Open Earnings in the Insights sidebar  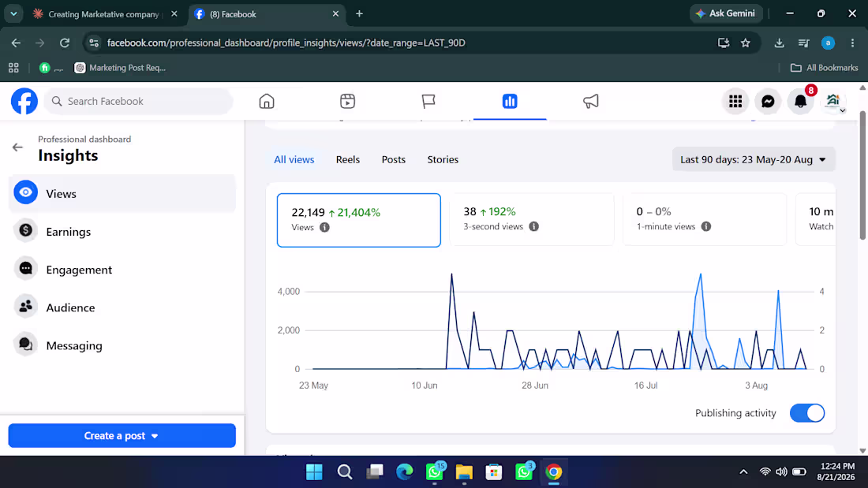click(122, 231)
